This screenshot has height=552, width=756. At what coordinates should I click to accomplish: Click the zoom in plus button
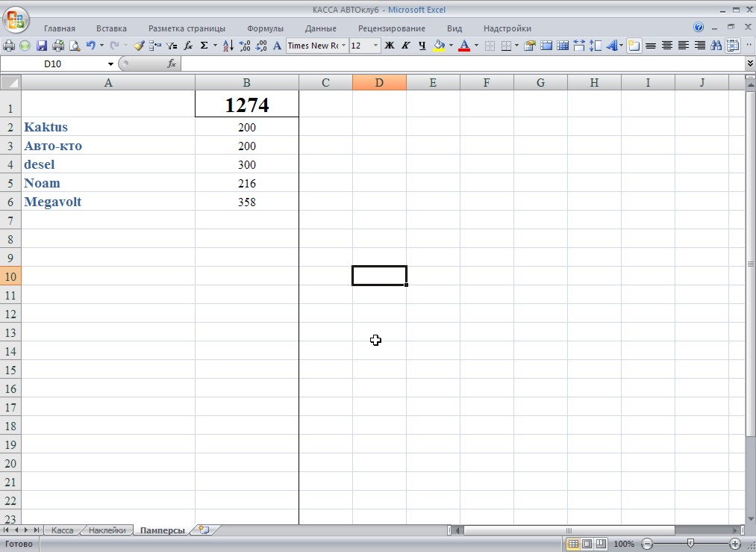(735, 544)
